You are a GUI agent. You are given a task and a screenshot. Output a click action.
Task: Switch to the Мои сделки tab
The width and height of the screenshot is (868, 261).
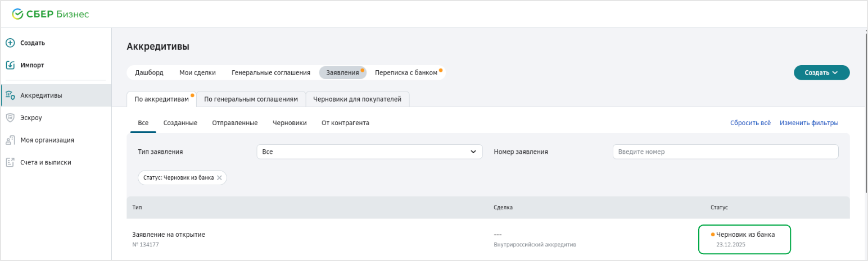tap(197, 72)
